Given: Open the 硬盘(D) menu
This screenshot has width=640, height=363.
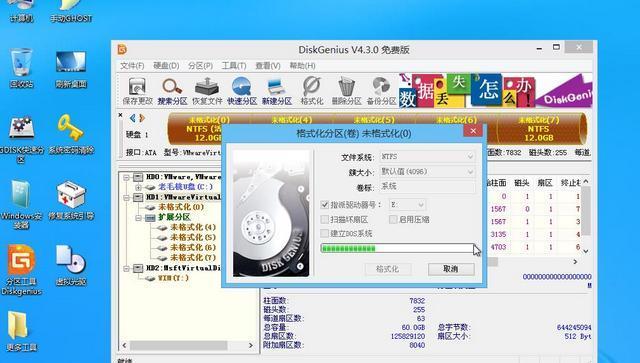Looking at the screenshot, I should [166, 66].
